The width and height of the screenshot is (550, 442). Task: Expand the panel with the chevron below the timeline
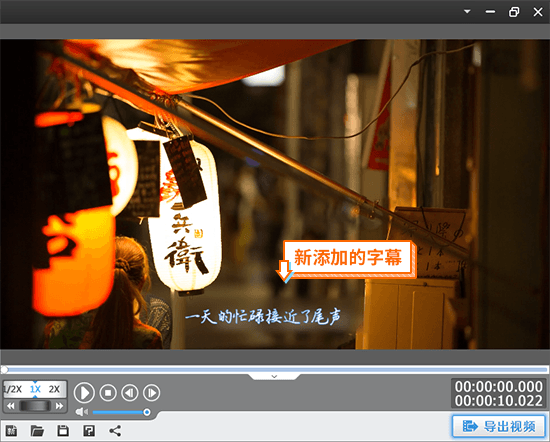274,376
